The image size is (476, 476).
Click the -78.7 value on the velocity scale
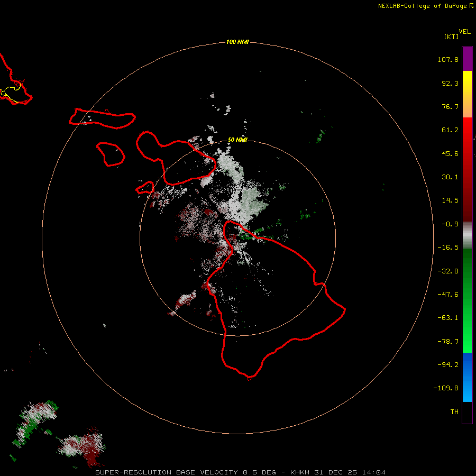click(x=448, y=342)
